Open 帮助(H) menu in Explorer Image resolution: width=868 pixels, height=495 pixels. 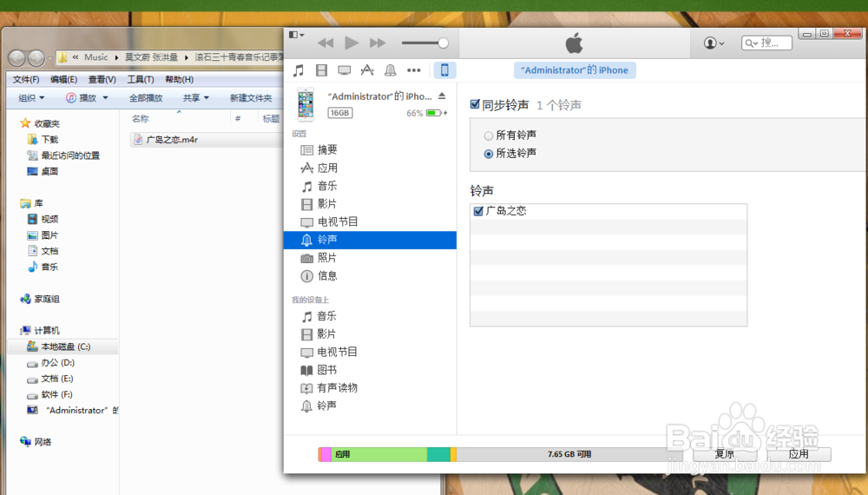pyautogui.click(x=180, y=80)
